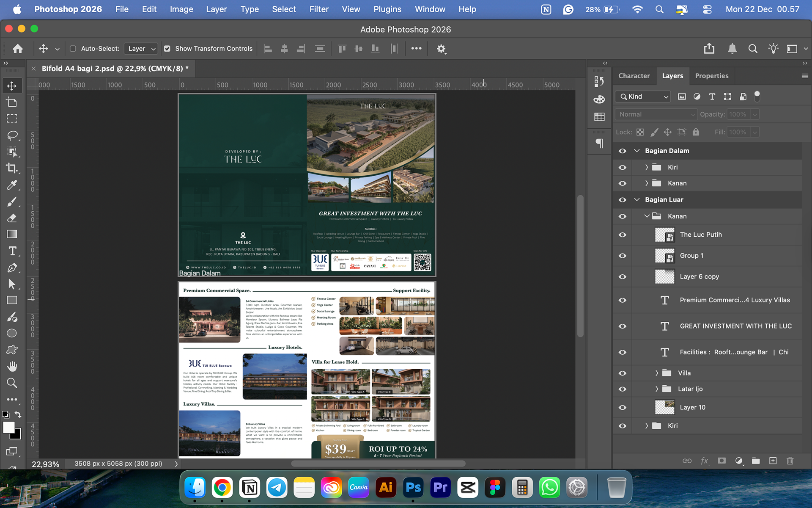Open the Kind filter dropdown
Viewport: 812px width, 508px height.
coord(643,97)
